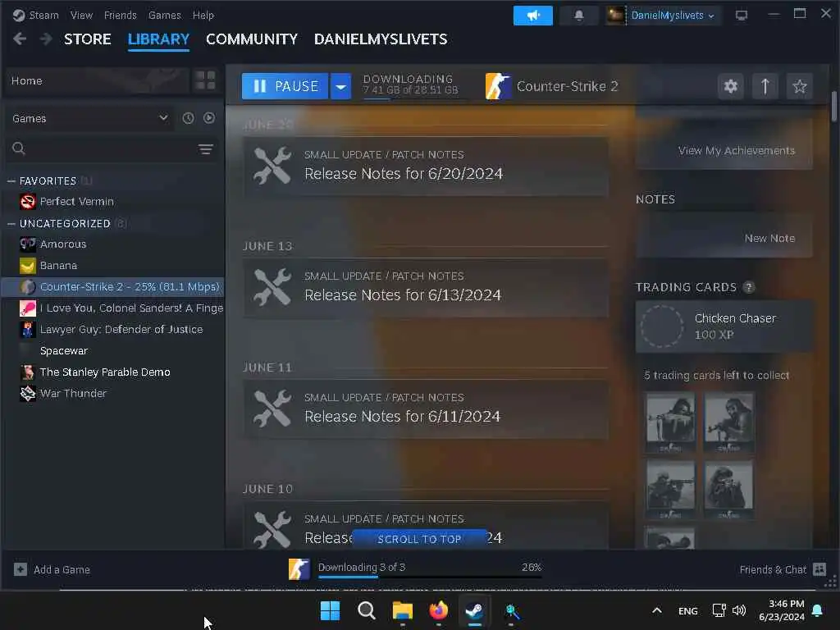Open the Chicken Chaser badge card
Viewport: 840px width, 630px height.
click(x=724, y=326)
